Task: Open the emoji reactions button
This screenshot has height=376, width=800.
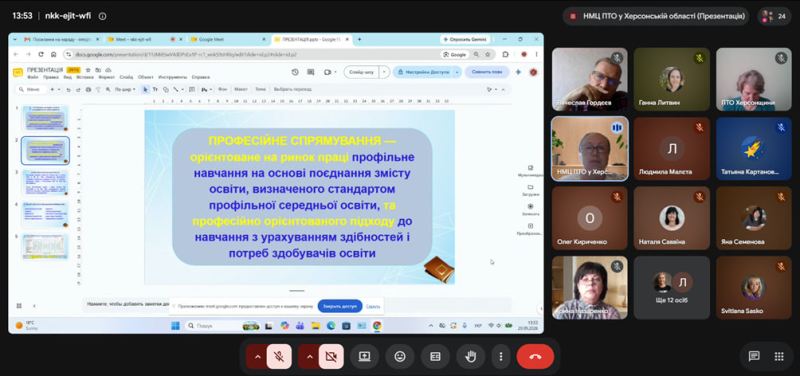Action: (400, 357)
